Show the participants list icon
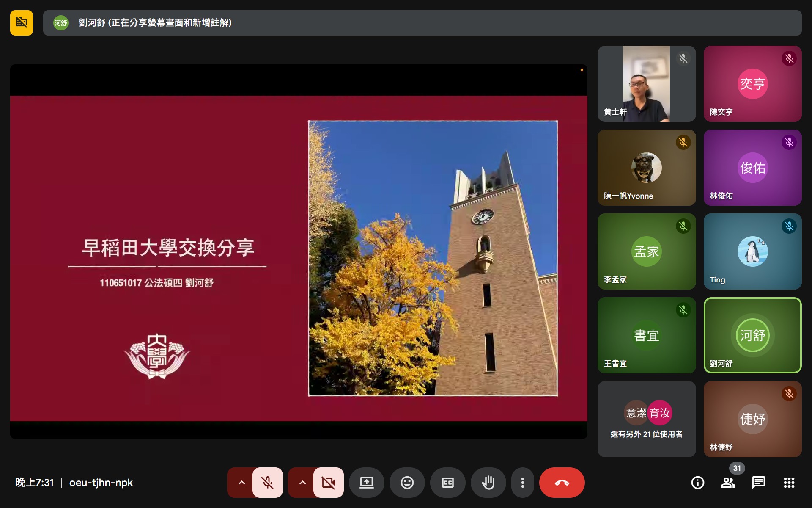Image resolution: width=812 pixels, height=508 pixels. [x=728, y=483]
